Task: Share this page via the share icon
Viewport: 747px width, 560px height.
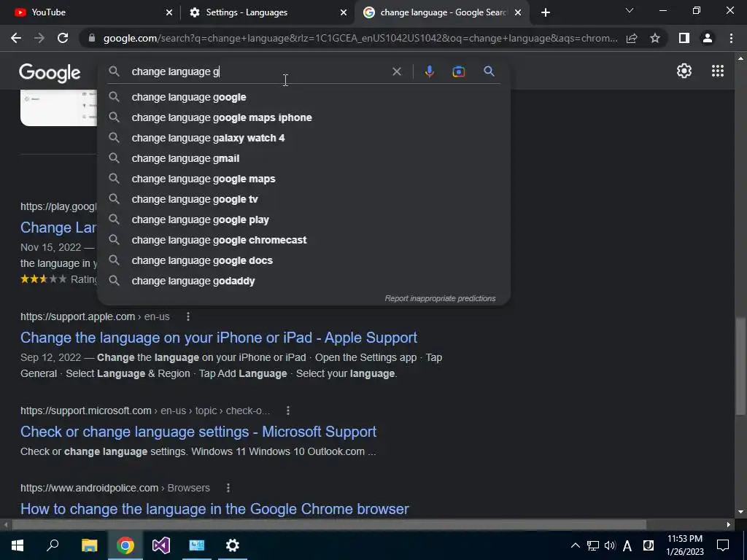Action: pos(632,38)
